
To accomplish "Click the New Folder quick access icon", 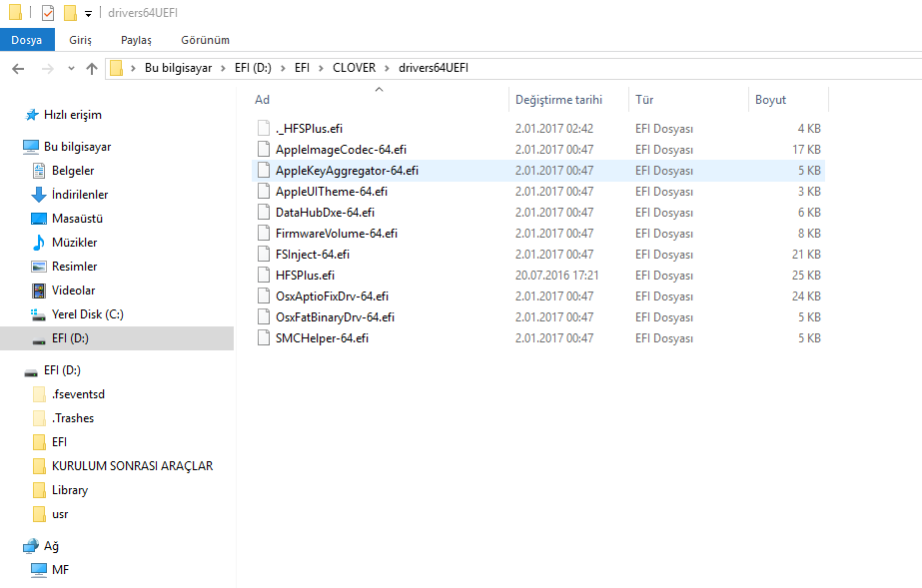I will pos(70,12).
